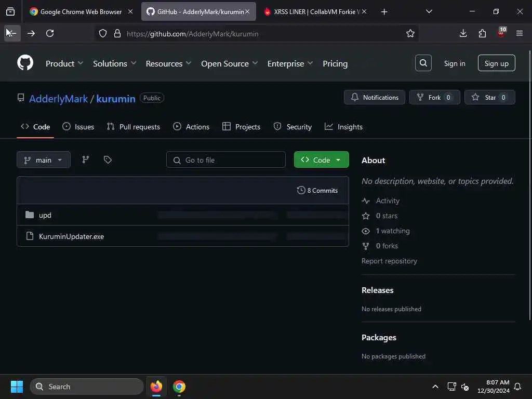Fork the kurumin repository

tap(435, 97)
